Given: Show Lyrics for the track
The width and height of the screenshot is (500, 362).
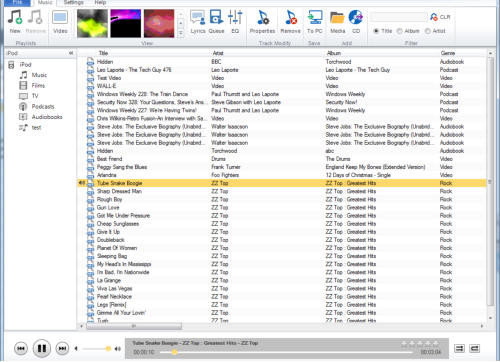Looking at the screenshot, I should coord(197,21).
